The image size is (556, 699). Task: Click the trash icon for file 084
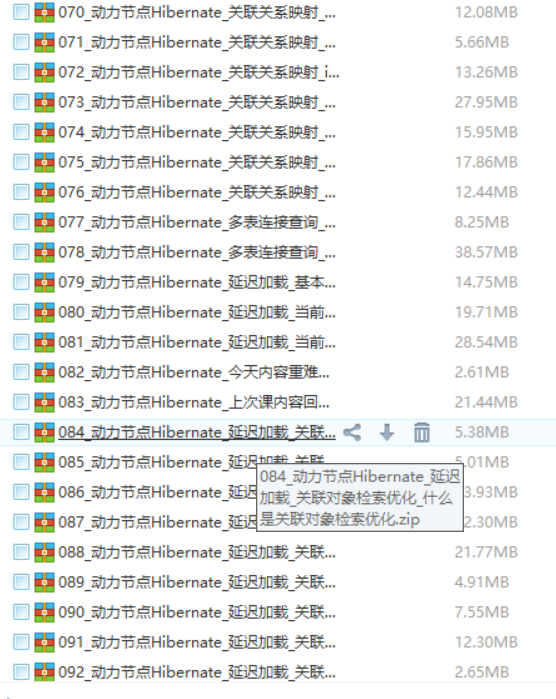(x=421, y=432)
